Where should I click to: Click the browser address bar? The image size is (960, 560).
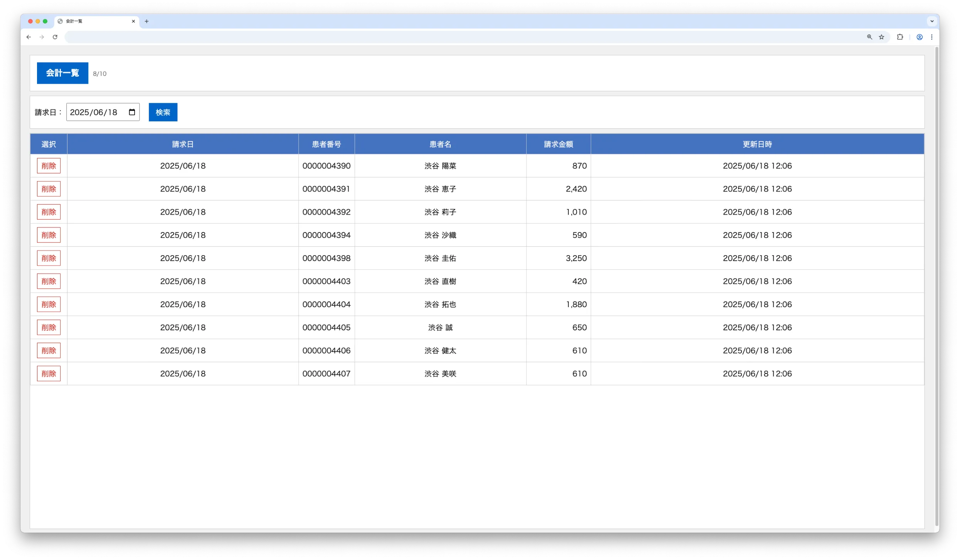[463, 37]
